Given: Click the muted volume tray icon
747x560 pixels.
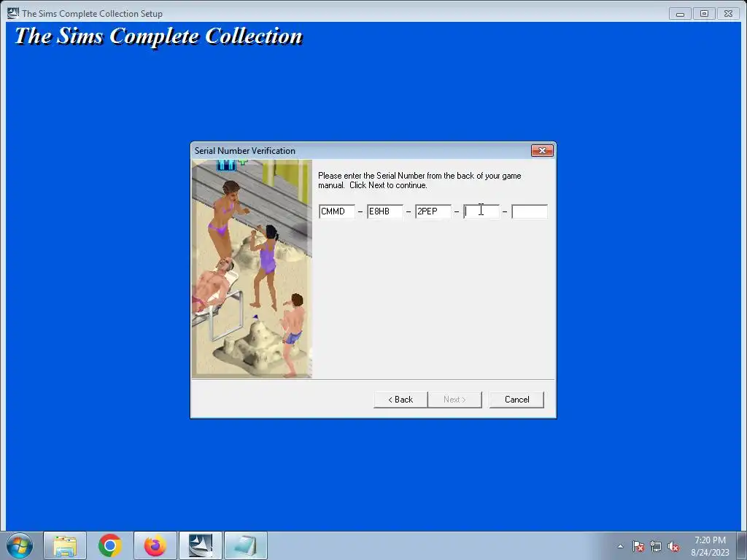Looking at the screenshot, I should 673,546.
